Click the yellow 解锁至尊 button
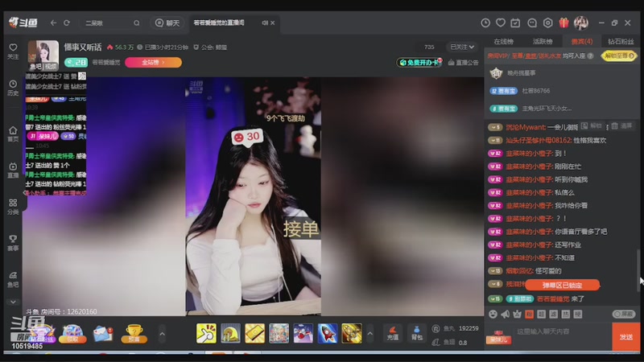The image size is (644, 362). click(618, 56)
